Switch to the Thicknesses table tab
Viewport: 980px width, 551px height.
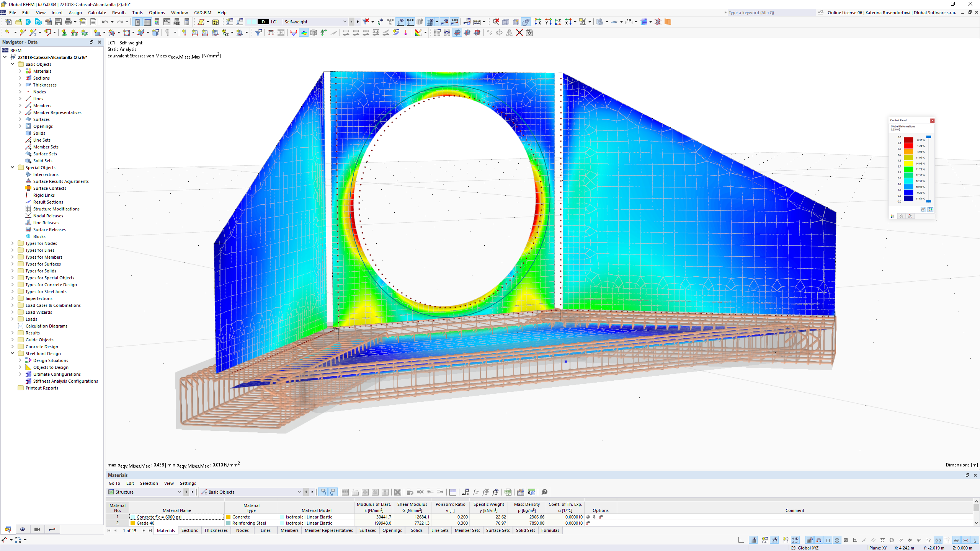216,530
